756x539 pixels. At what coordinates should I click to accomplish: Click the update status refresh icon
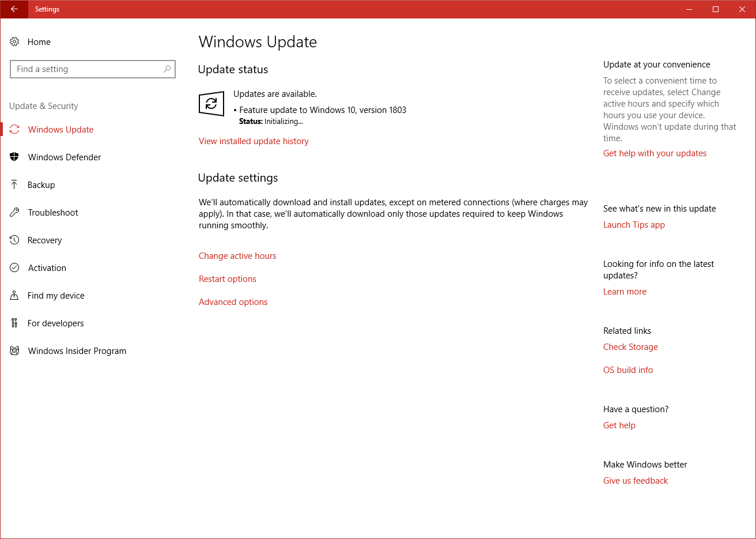tap(211, 104)
